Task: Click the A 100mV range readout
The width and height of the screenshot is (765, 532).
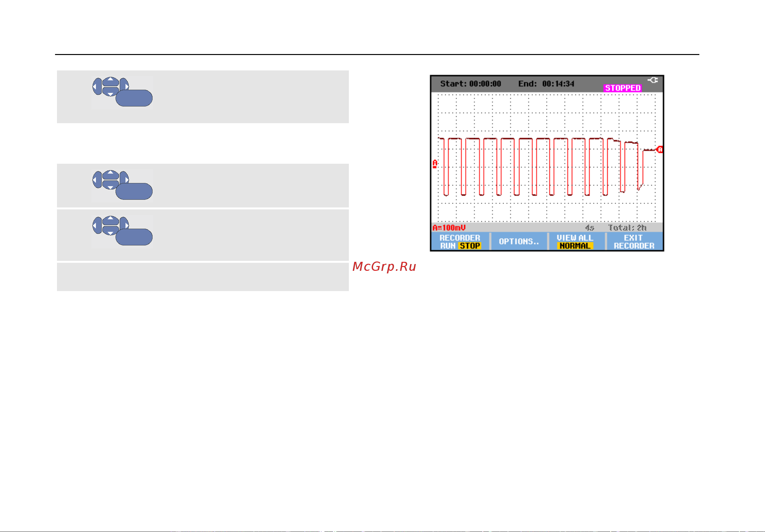Action: [x=449, y=228]
